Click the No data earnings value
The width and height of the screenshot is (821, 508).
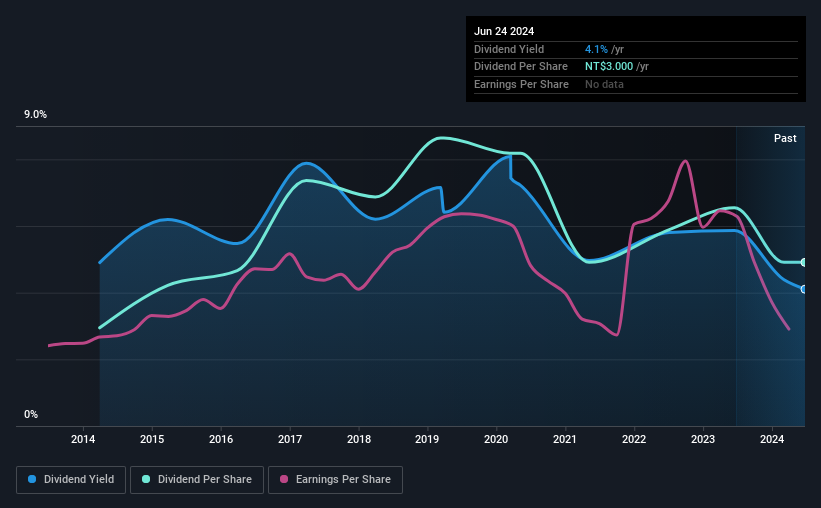point(604,84)
